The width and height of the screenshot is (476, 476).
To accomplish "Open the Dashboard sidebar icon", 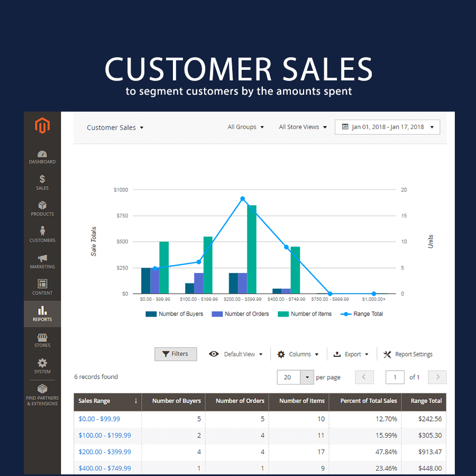I will (x=42, y=154).
